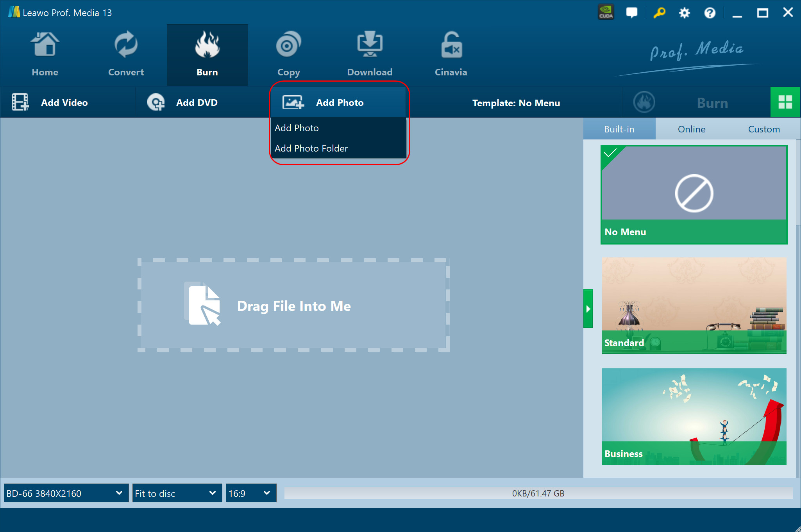This screenshot has height=532, width=801.
Task: Collapse the template panel with the green arrow
Action: coord(588,309)
